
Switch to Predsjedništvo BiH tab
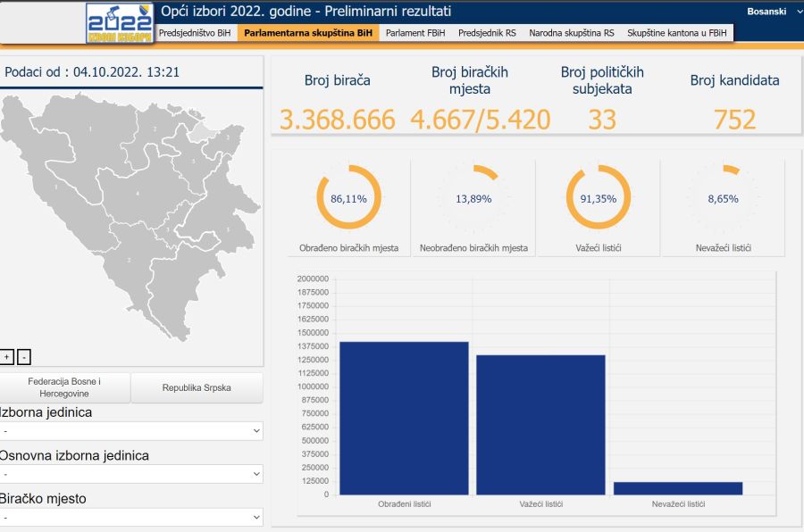click(x=194, y=33)
